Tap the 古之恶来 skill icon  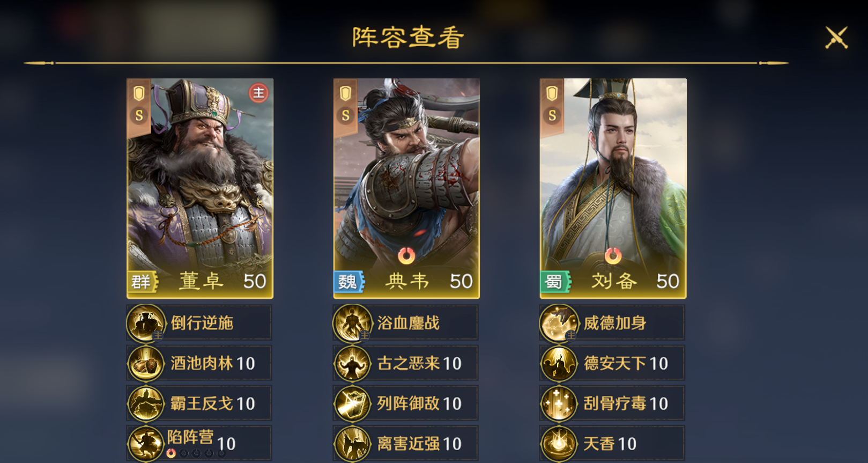(x=352, y=363)
